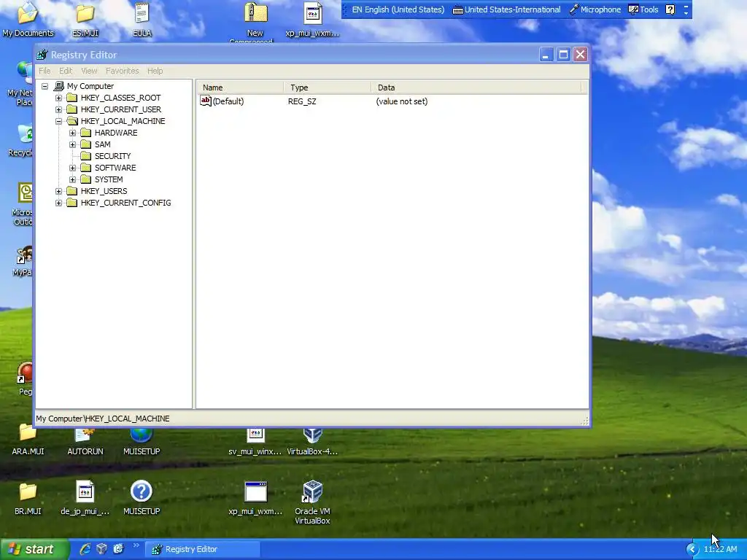Select the HKEY_CURRENT_CONFIG folder icon
This screenshot has width=747, height=560.
72,203
